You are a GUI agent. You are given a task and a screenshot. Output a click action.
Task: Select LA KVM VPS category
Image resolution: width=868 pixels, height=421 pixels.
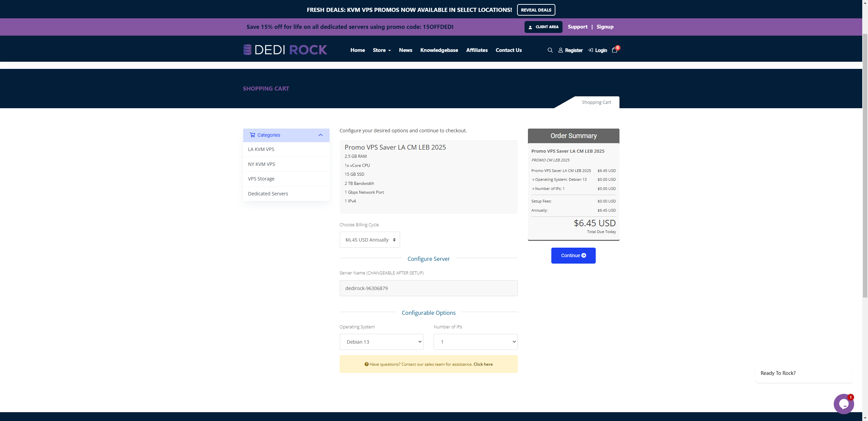pos(261,149)
